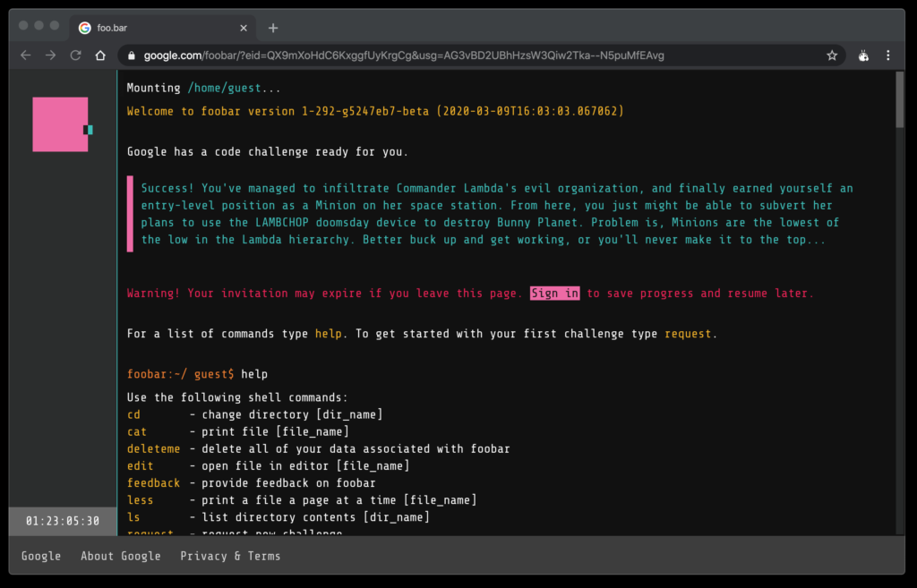Click the 'feedback' command in help list
The image size is (917, 588).
click(x=154, y=482)
